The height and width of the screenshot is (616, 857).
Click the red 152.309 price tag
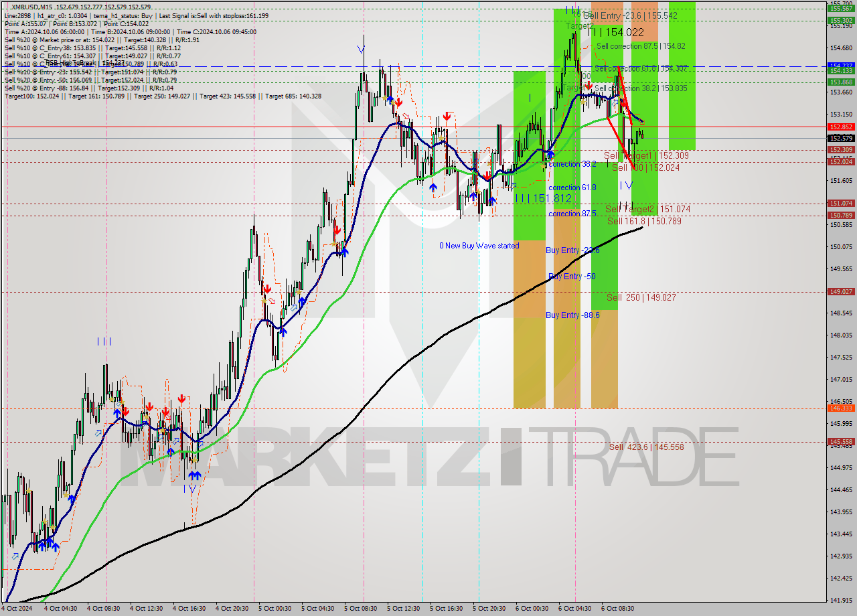842,150
